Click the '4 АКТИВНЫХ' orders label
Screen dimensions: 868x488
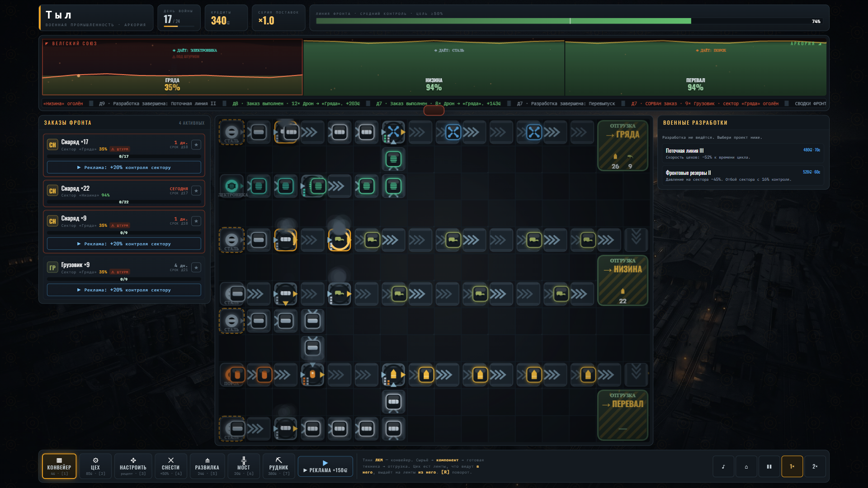(x=192, y=123)
